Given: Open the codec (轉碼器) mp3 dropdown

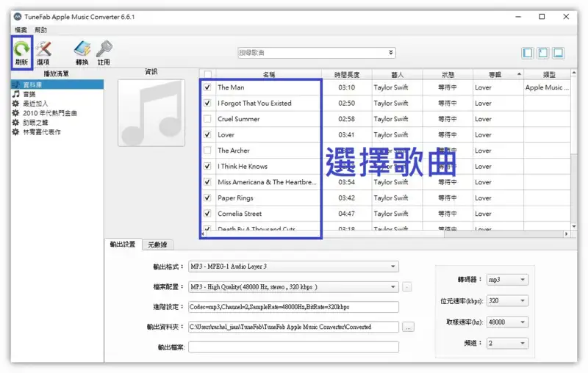Looking at the screenshot, I should 507,279.
